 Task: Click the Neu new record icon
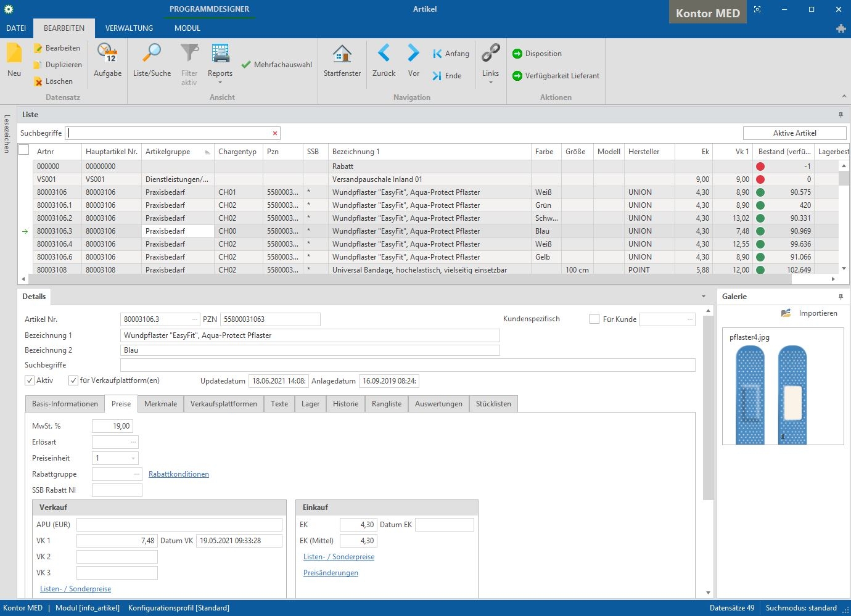pyautogui.click(x=14, y=54)
